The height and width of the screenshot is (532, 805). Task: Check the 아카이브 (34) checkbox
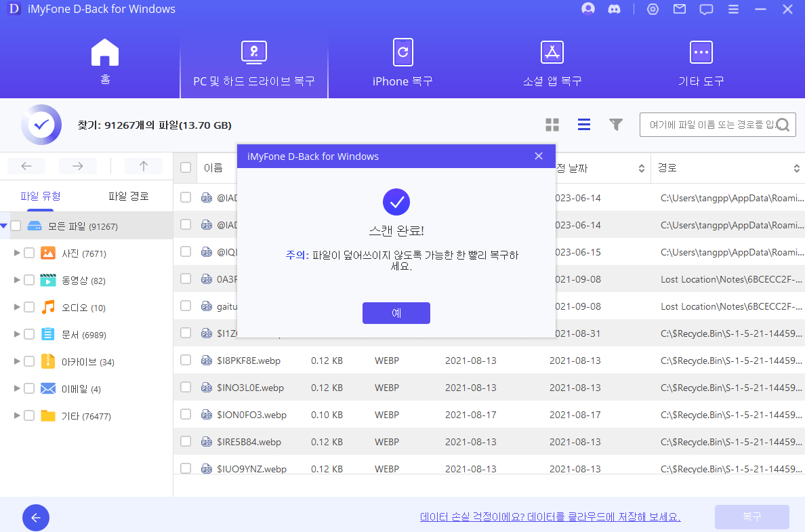29,361
